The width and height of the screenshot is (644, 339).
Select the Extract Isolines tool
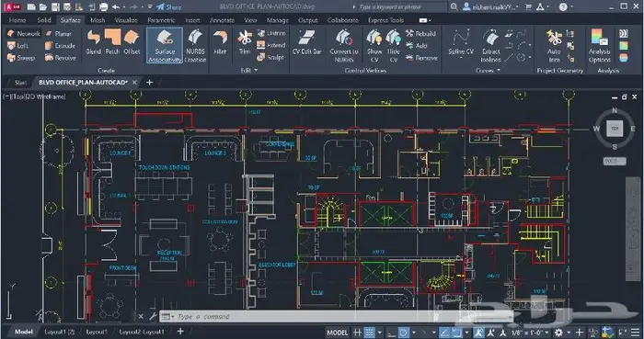(x=490, y=46)
